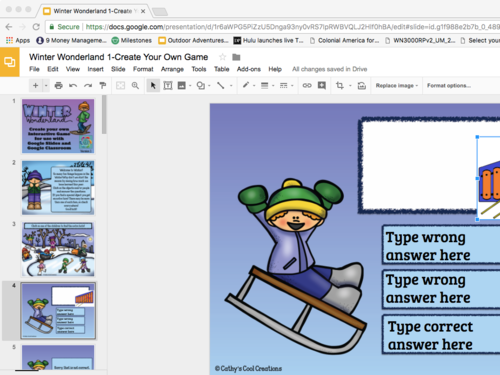Expand the Line tool dropdown arrow
500x375 pixels.
click(x=231, y=86)
